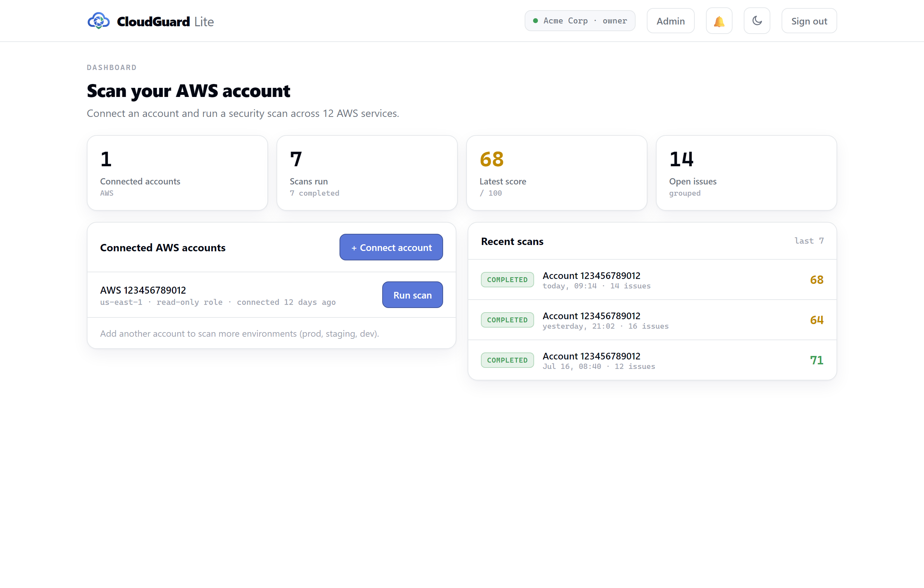Click the CloudGuard cloud logo icon

point(99,21)
